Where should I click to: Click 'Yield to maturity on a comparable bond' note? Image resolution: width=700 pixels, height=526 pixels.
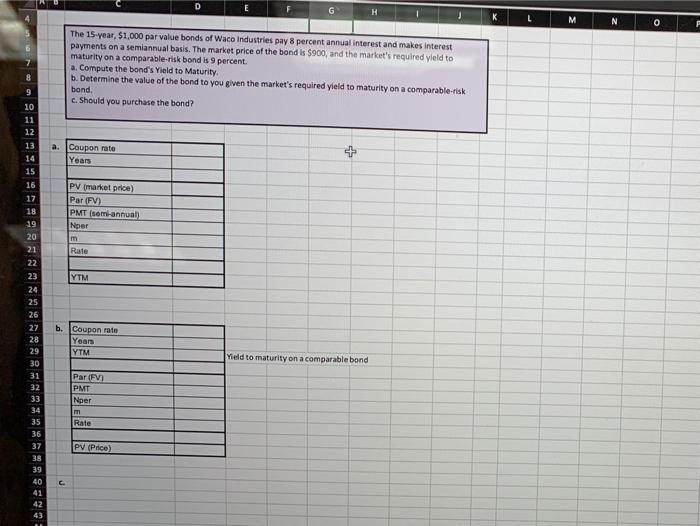297,358
